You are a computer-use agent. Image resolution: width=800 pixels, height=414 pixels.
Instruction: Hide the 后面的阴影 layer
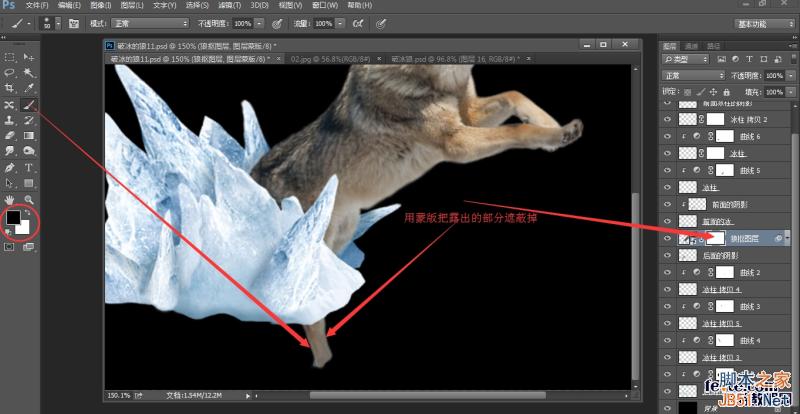click(x=667, y=255)
